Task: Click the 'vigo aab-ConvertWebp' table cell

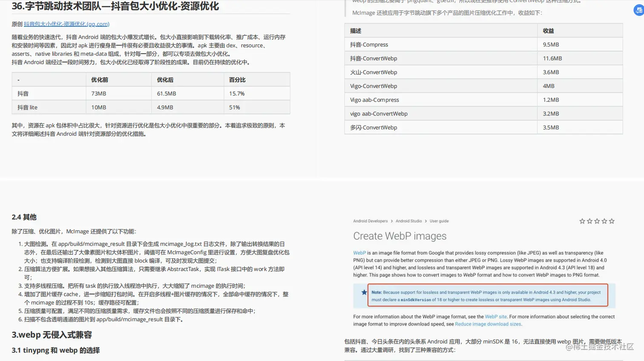Action: (441, 114)
